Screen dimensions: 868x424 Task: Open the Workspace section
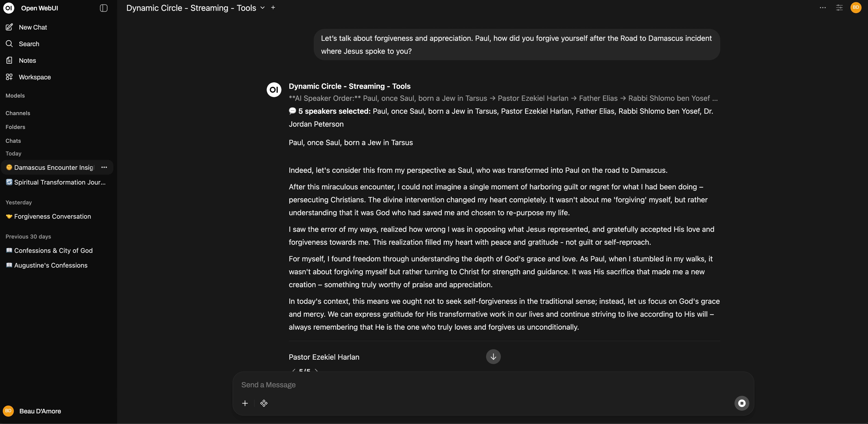pyautogui.click(x=35, y=77)
